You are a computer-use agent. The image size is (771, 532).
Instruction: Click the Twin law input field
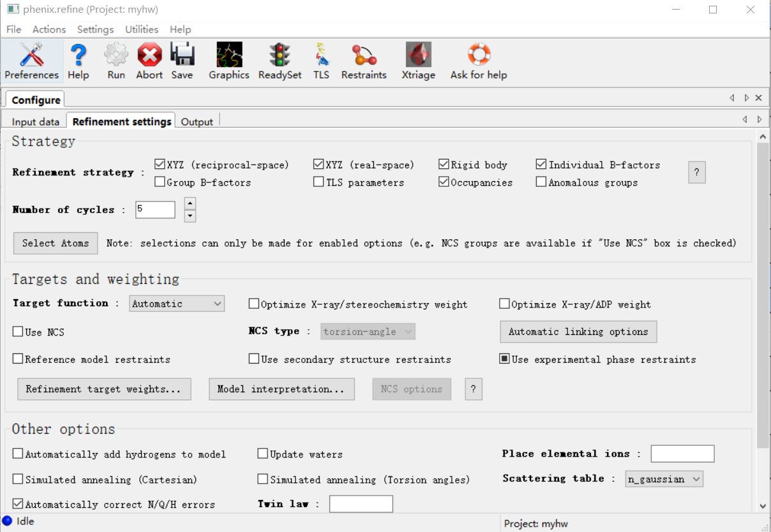click(361, 504)
